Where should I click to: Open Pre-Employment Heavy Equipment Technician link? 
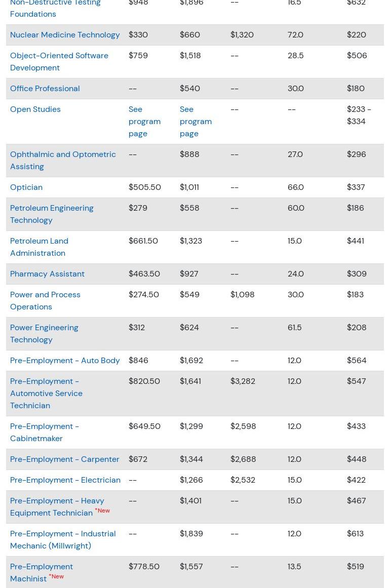click(57, 506)
